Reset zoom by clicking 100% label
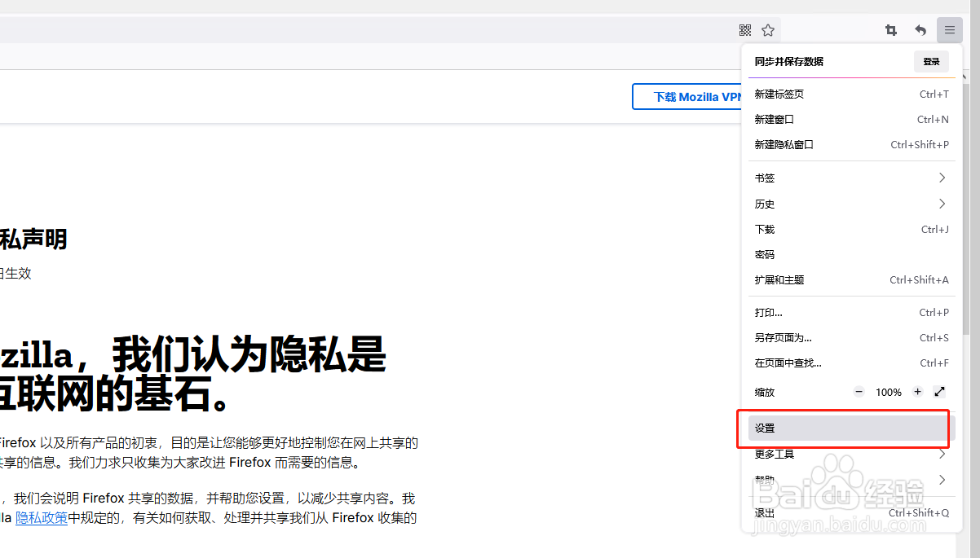Screen dimensions: 980x558 click(x=889, y=392)
